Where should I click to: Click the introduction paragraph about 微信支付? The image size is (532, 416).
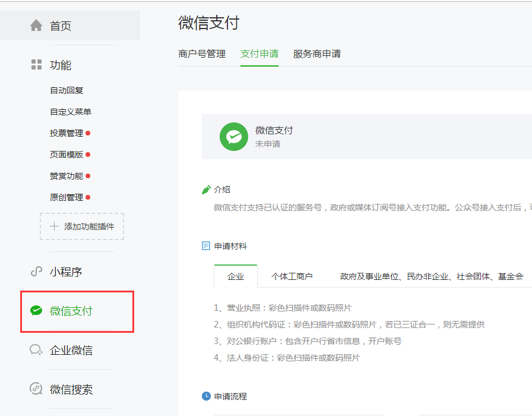tap(373, 207)
